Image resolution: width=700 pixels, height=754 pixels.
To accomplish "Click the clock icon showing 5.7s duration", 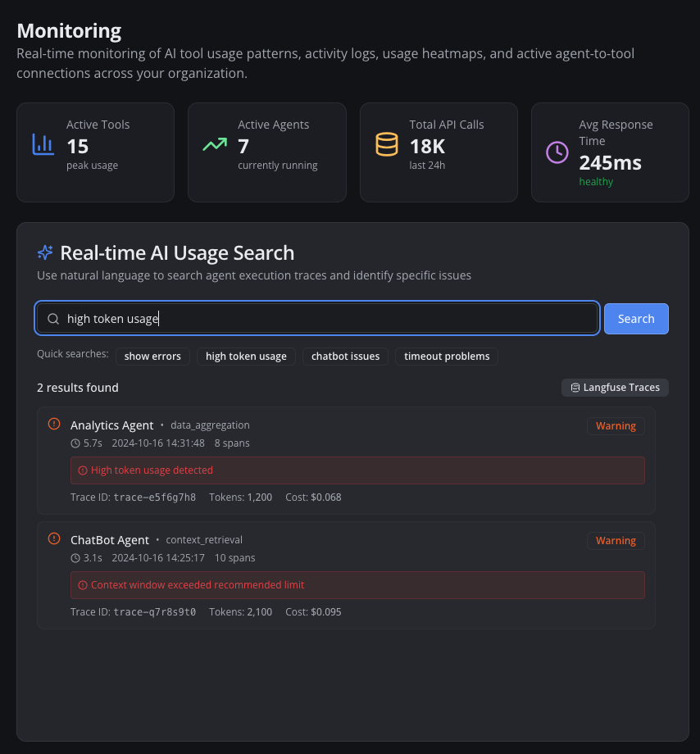I will click(75, 443).
